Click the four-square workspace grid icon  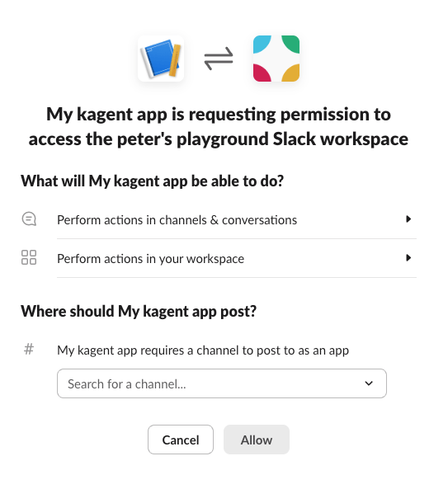point(29,257)
